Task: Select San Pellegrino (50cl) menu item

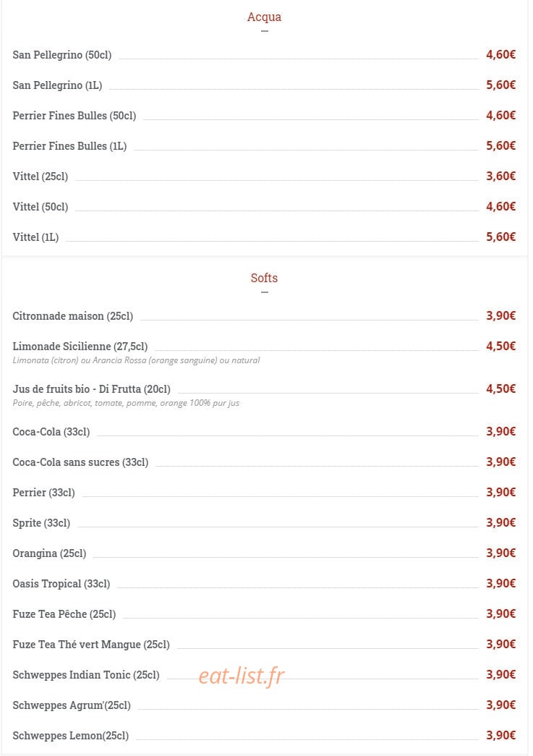Action: point(61,55)
